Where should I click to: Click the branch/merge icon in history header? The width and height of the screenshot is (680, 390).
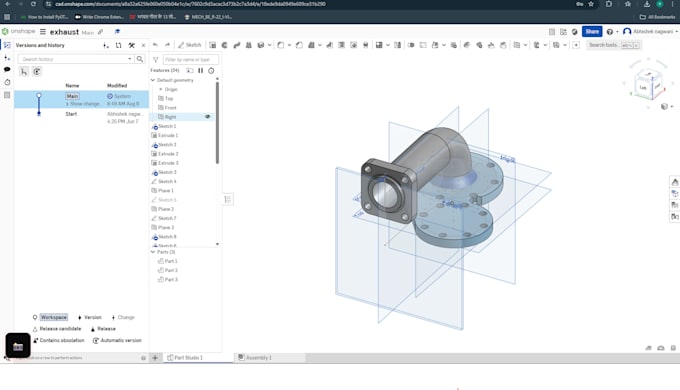coord(118,45)
